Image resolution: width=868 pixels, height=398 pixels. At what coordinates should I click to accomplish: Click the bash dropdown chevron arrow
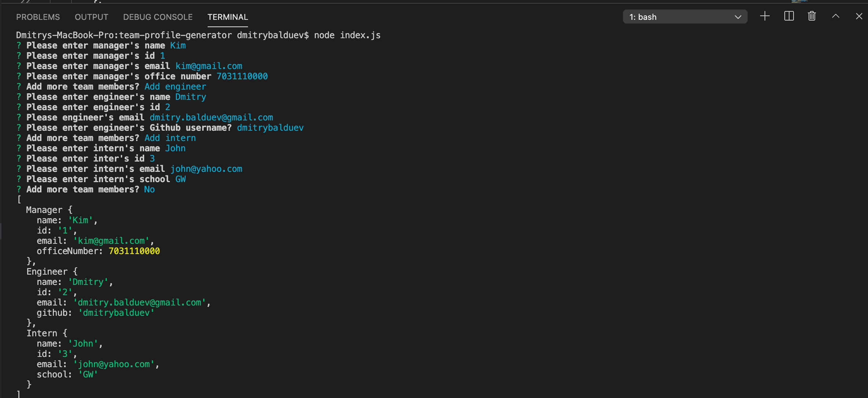click(x=738, y=17)
